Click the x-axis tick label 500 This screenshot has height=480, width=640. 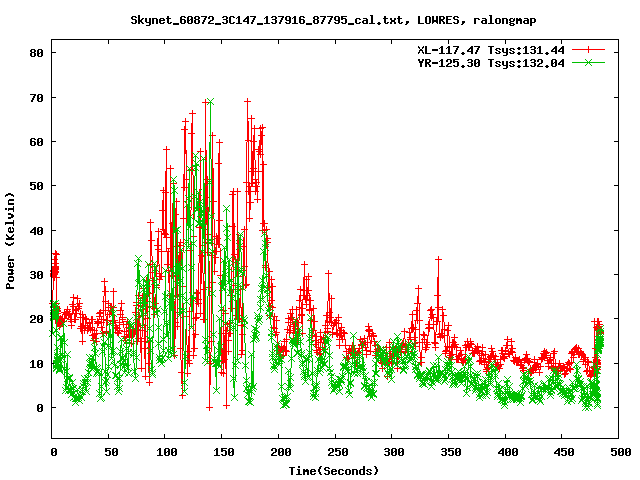click(621, 452)
